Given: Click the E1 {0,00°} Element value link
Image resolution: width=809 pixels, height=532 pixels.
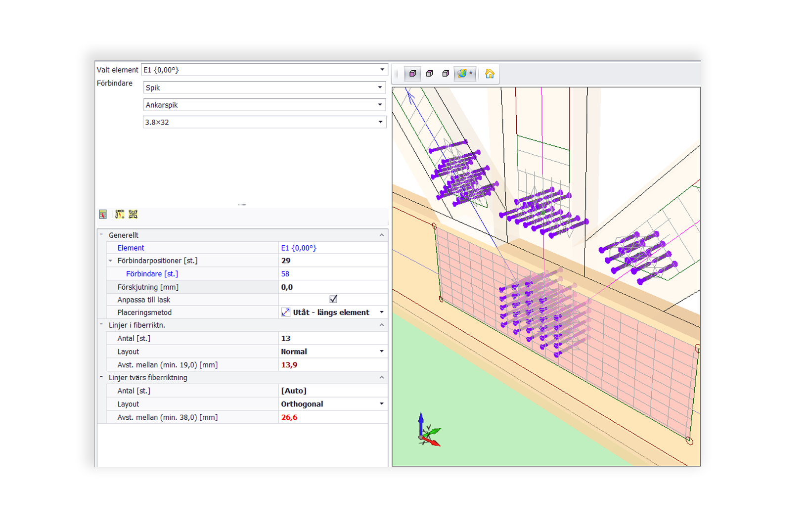Looking at the screenshot, I should (x=299, y=248).
